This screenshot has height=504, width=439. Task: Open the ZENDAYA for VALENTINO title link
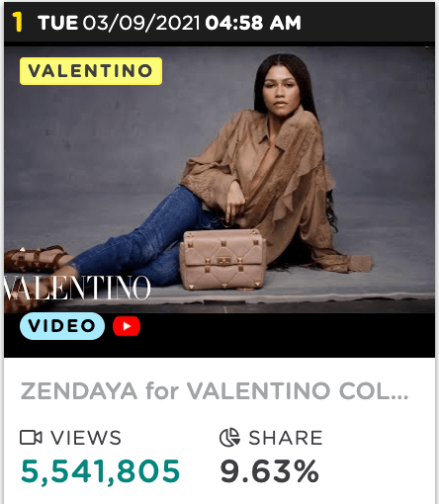(215, 391)
